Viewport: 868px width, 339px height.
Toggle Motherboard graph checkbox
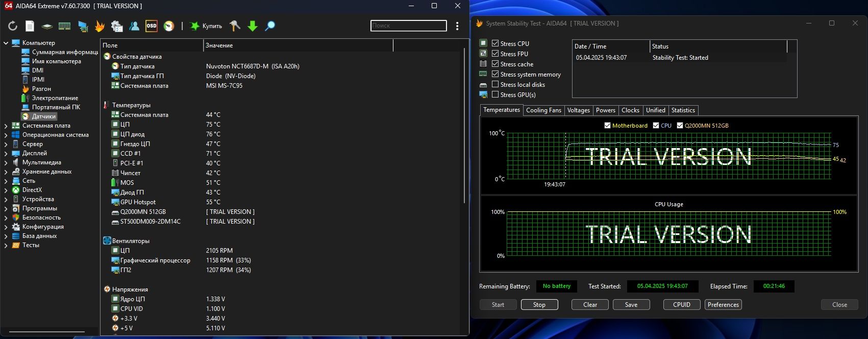pyautogui.click(x=607, y=126)
